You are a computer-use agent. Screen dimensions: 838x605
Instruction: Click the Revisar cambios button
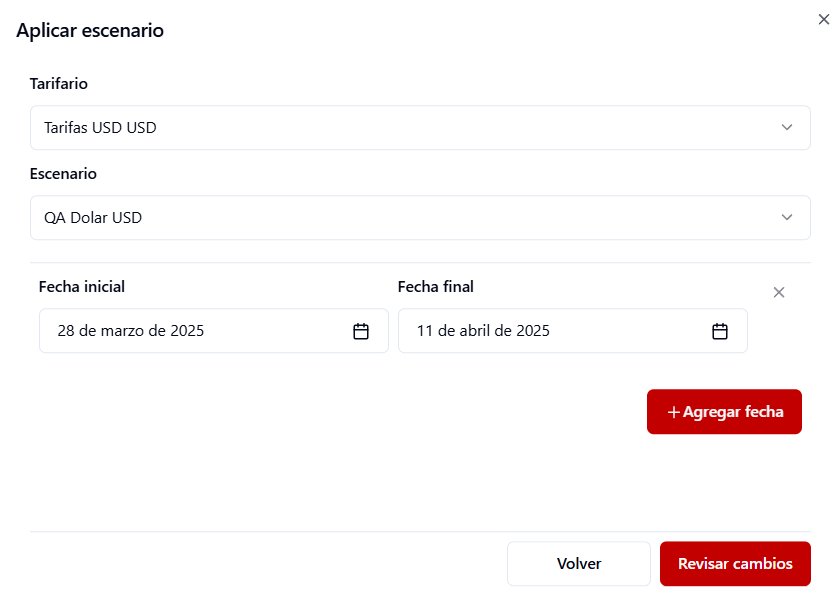(735, 563)
